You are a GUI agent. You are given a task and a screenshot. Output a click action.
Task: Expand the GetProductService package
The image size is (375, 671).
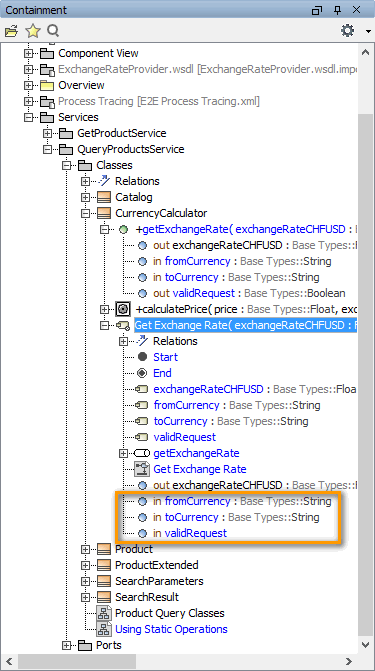[x=48, y=133]
